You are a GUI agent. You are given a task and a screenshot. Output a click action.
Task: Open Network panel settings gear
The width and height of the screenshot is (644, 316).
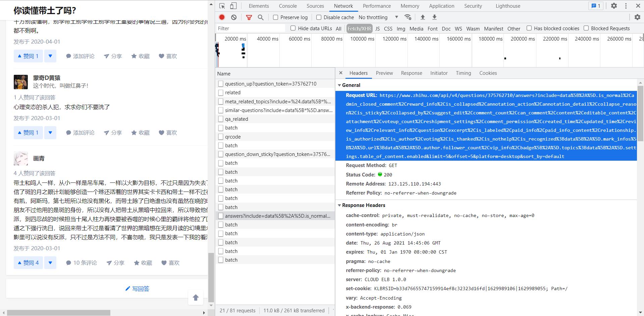pyautogui.click(x=637, y=17)
